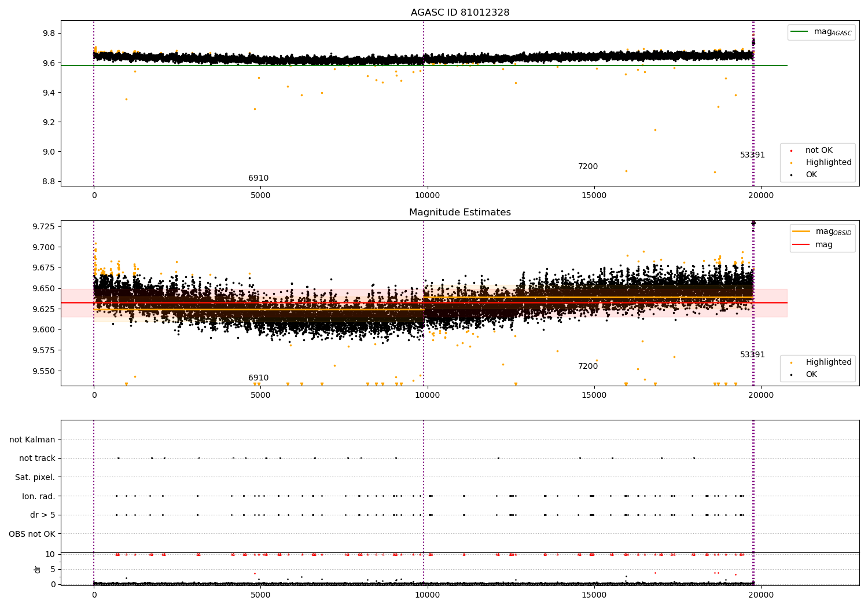Click the mag OBSID legend label

833,232
